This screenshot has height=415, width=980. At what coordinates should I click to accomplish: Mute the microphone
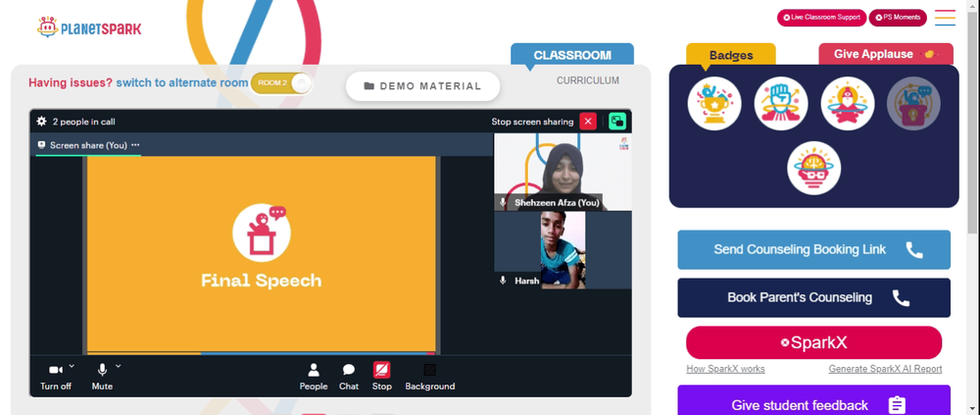tap(102, 378)
